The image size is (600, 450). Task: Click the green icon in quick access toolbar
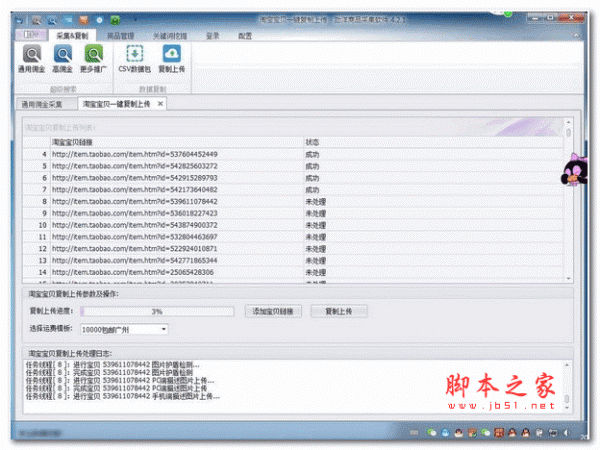pyautogui.click(x=115, y=19)
